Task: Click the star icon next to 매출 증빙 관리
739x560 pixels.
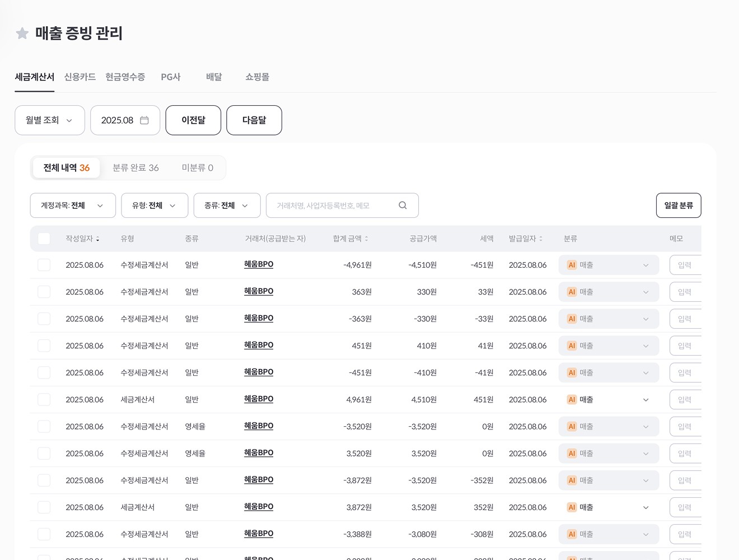Action: (x=22, y=33)
